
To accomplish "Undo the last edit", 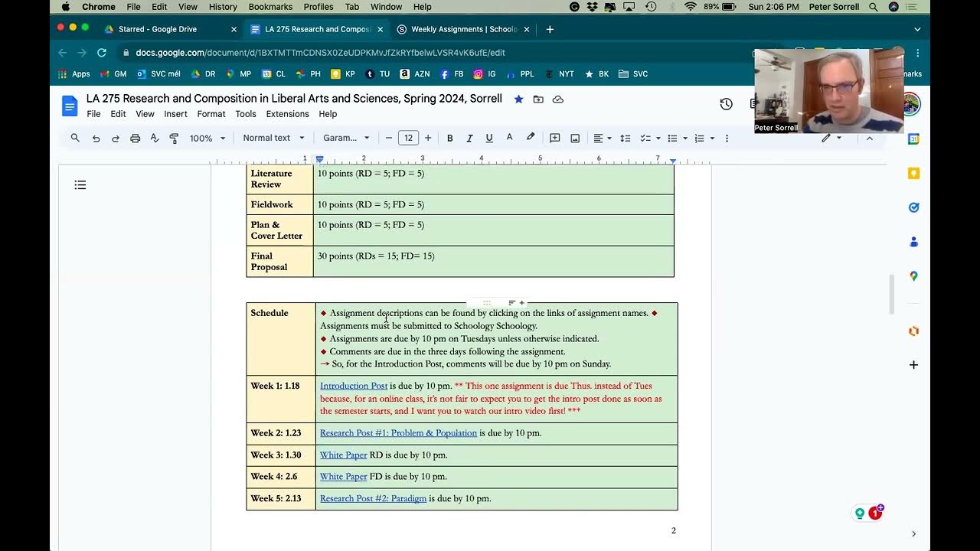I will click(96, 139).
